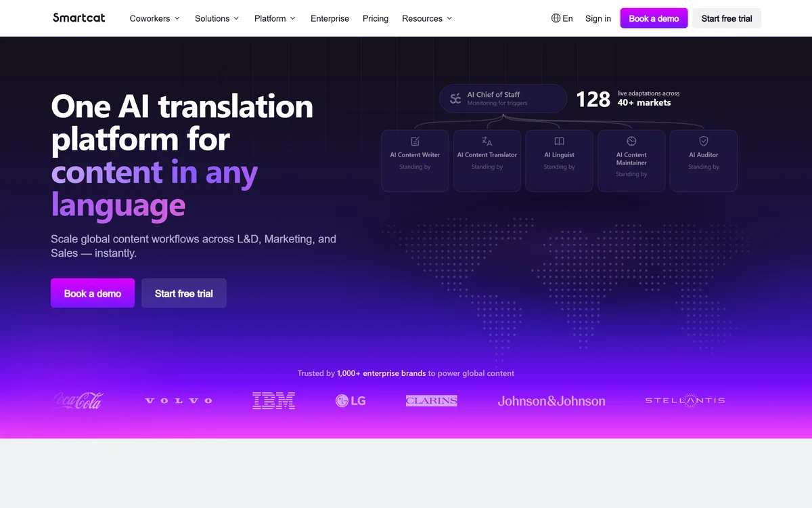
Task: Click the hero Book a demo button
Action: [x=93, y=293]
